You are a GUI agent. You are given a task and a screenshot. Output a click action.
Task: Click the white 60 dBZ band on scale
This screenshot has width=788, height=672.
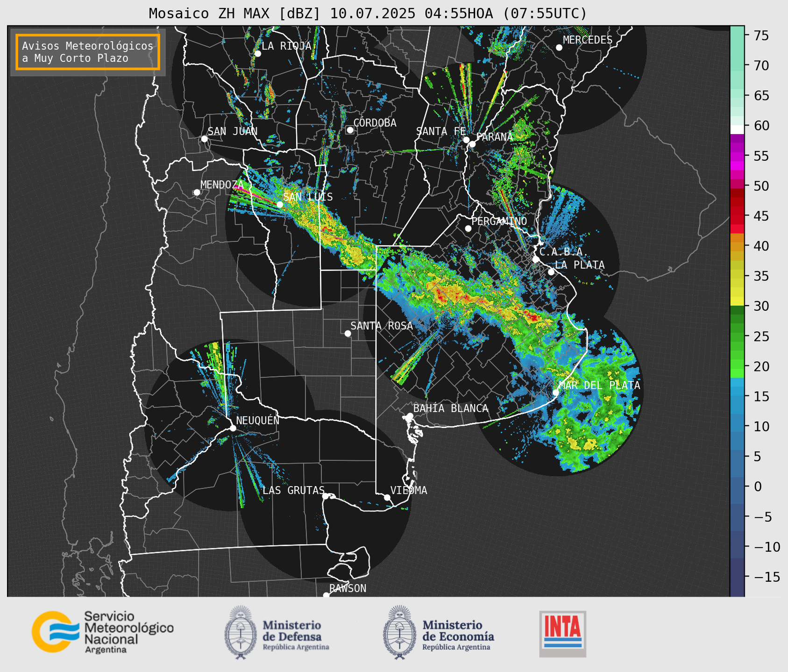point(737,129)
